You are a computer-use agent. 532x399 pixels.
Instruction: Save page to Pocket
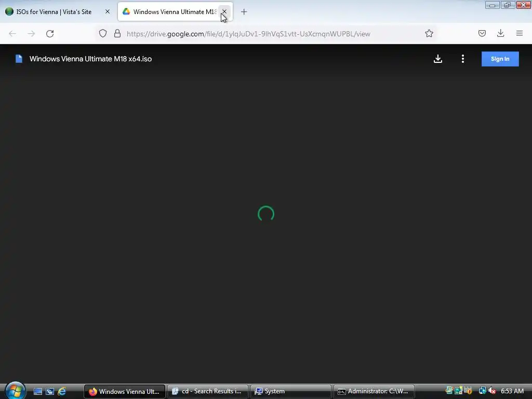click(x=482, y=33)
